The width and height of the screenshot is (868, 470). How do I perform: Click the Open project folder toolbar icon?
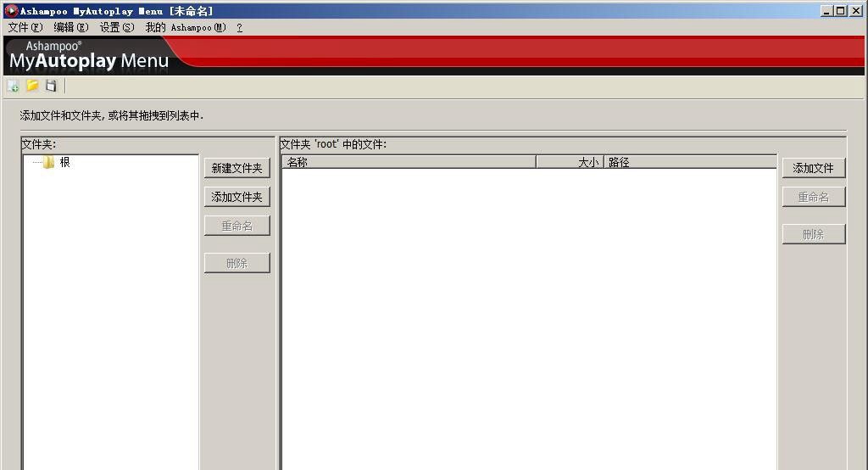pos(33,86)
